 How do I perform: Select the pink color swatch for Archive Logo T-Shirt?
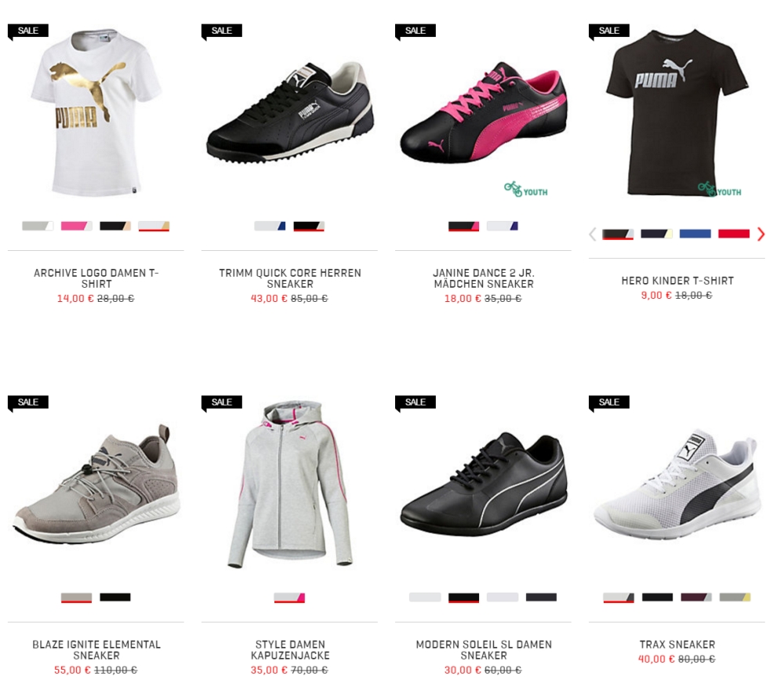coord(77,226)
